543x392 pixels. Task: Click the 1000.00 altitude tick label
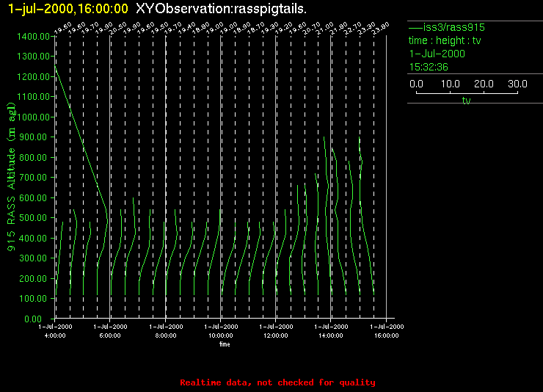click(33, 117)
